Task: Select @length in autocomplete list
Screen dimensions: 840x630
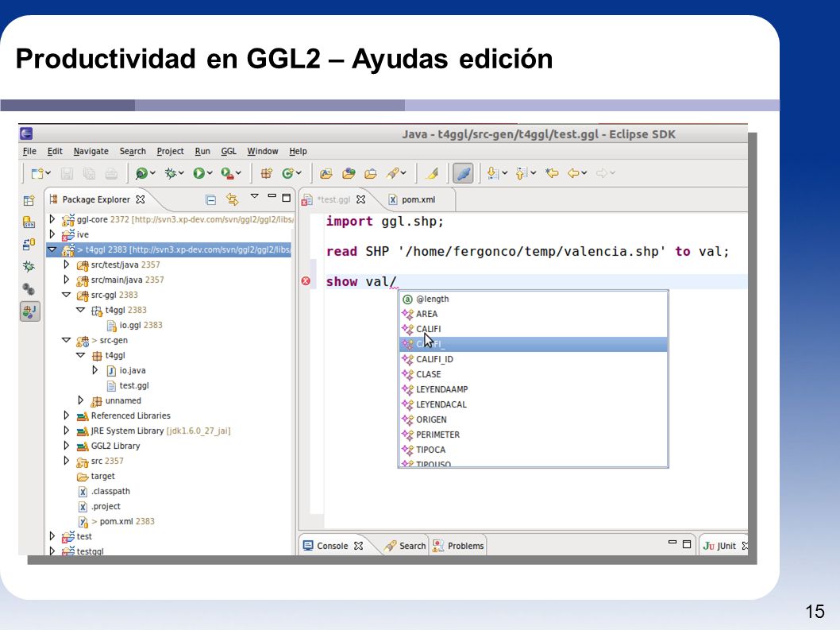Action: [534, 299]
